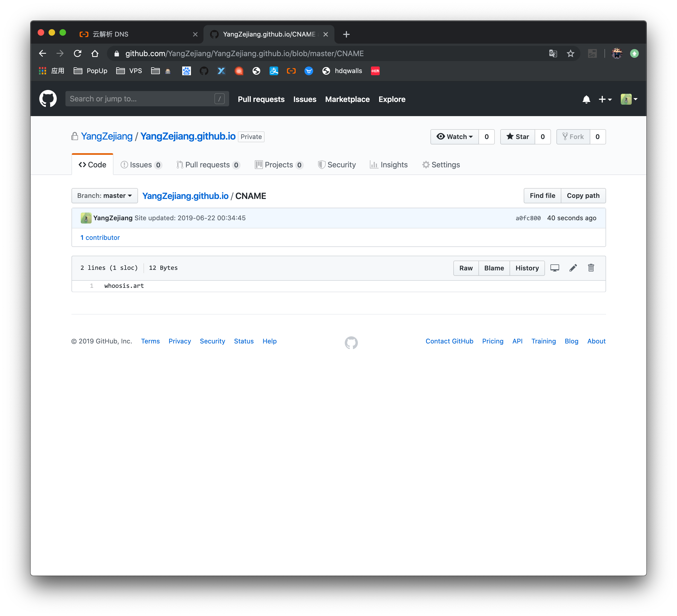Click the browser back arrow
This screenshot has width=677, height=616.
[43, 53]
